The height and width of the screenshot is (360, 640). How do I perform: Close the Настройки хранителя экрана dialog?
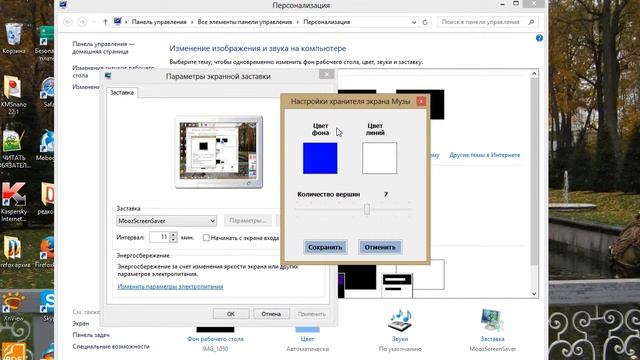[x=421, y=101]
